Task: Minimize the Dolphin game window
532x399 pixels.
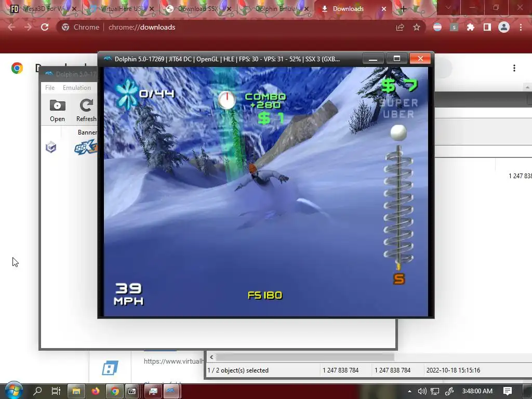Action: coord(373,58)
